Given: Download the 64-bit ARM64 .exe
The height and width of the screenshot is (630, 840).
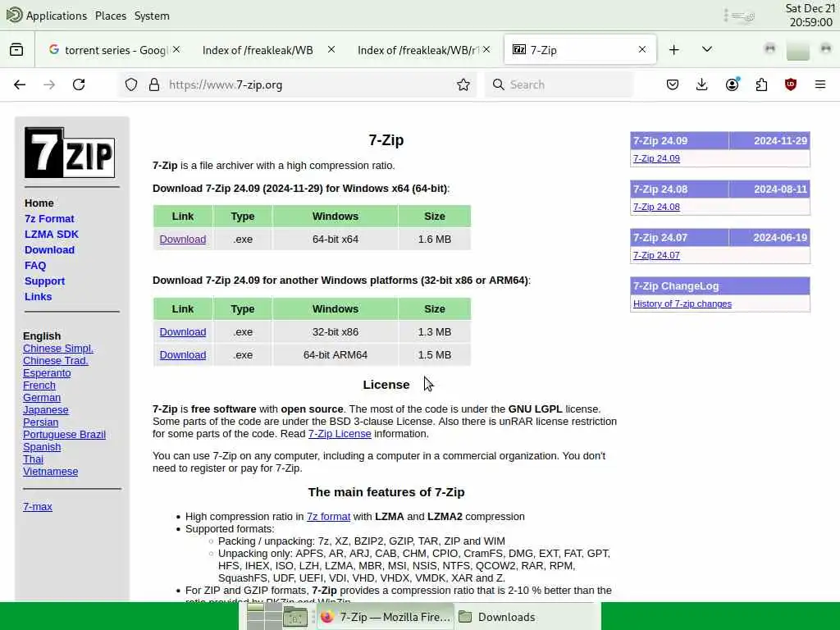Looking at the screenshot, I should (183, 354).
